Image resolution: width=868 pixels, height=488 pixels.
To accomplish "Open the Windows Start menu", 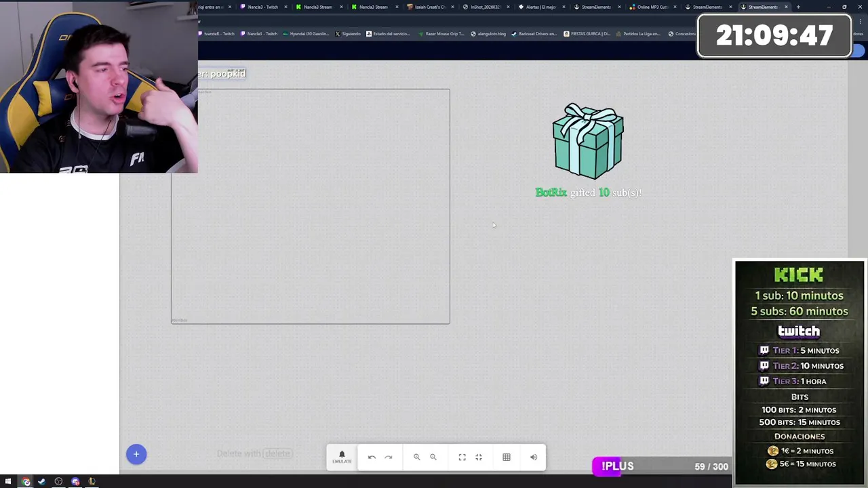I will [x=8, y=482].
